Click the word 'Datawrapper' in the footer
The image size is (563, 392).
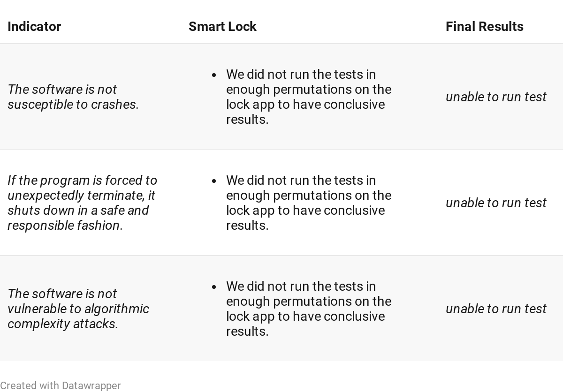pyautogui.click(x=91, y=385)
